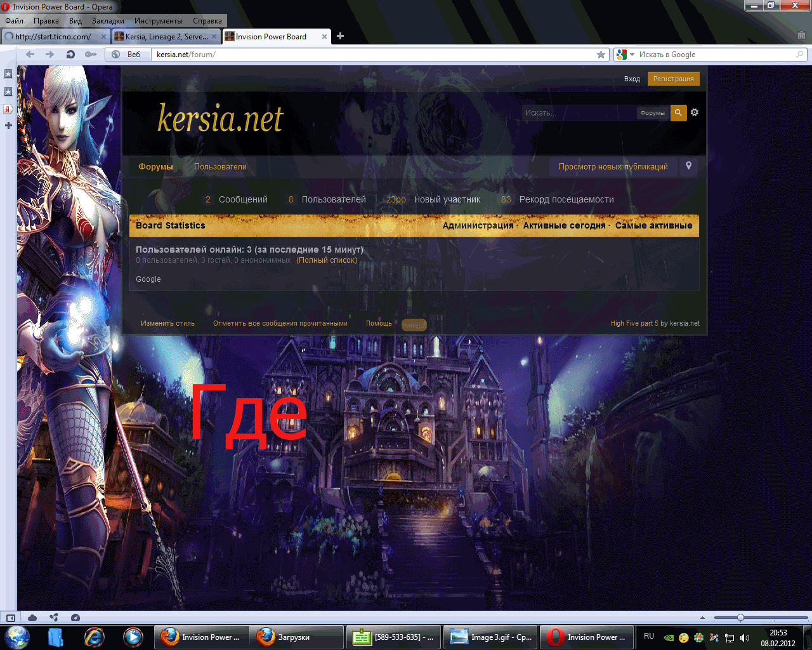Image resolution: width=812 pixels, height=650 pixels.
Task: Launch Windows Media Player from the taskbar
Action: [133, 637]
